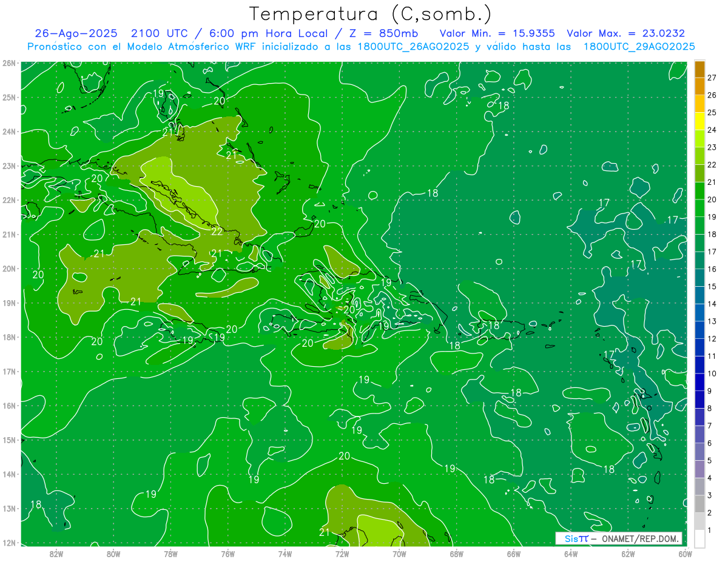Select the '70W' longitude axis label

coord(399,554)
